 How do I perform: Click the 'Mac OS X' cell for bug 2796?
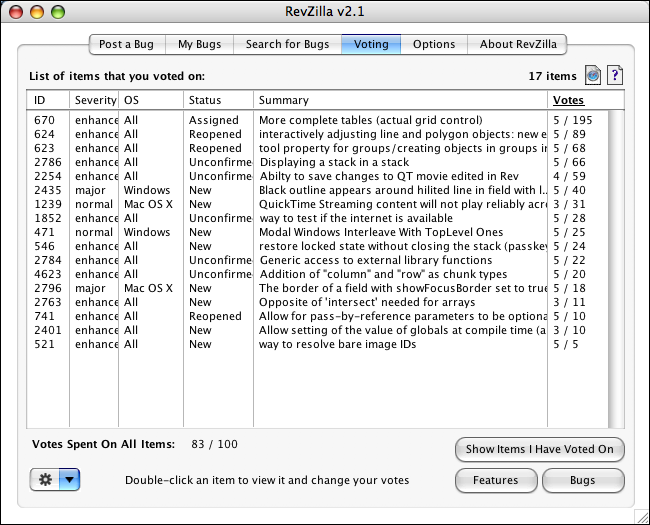pyautogui.click(x=148, y=288)
